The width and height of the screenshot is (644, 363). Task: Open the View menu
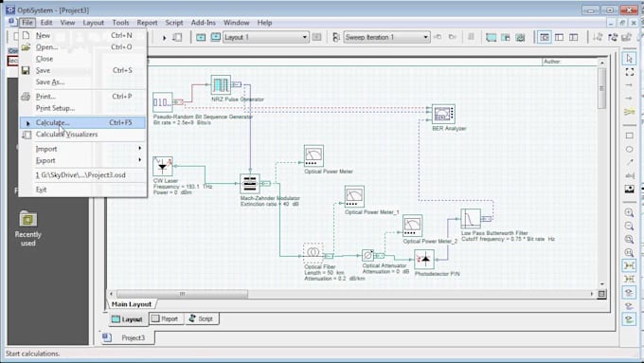67,23
